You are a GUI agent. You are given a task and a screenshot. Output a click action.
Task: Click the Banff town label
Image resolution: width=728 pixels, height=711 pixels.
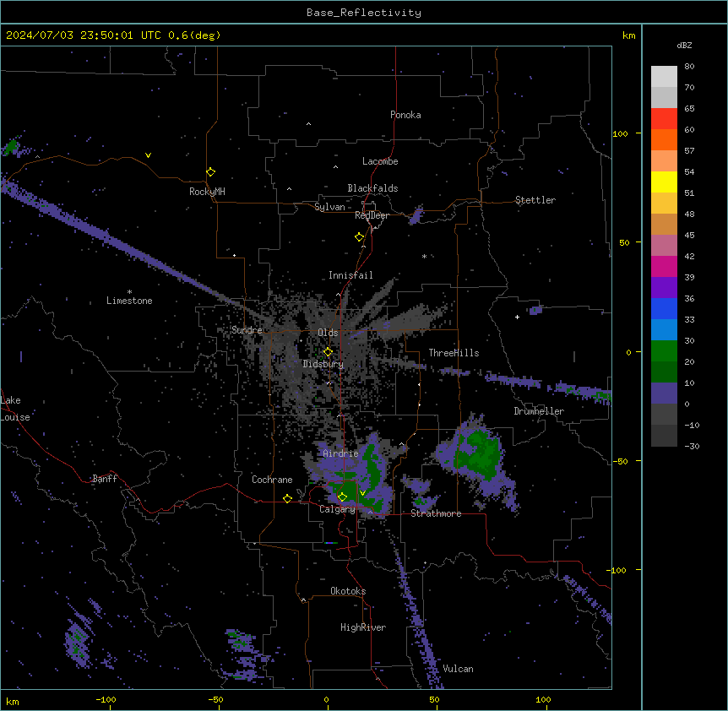point(105,479)
